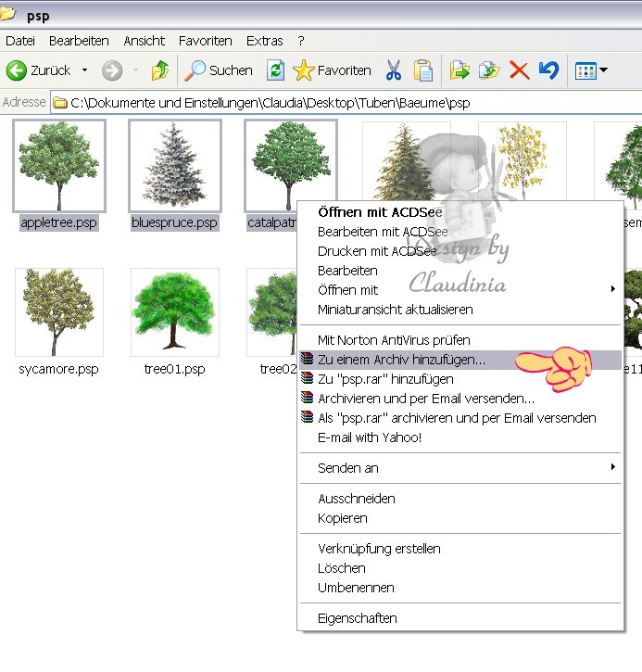Open Eigenschaften from the context menu
Image resolution: width=642 pixels, height=672 pixels.
point(460,618)
